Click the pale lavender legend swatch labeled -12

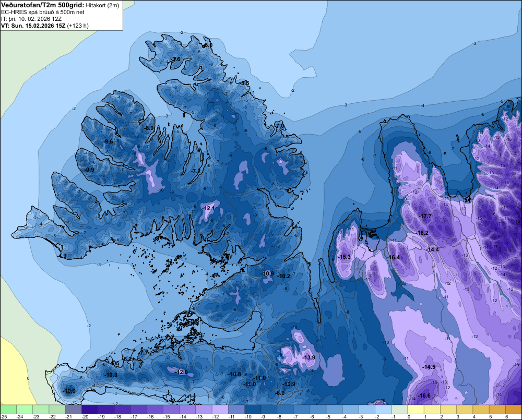point(220,409)
